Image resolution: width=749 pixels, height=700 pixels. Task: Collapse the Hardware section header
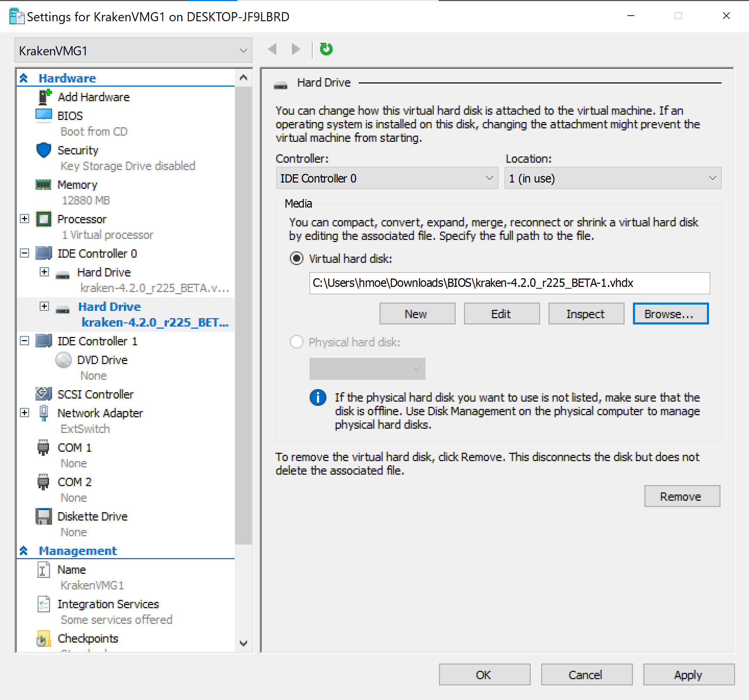pos(23,78)
